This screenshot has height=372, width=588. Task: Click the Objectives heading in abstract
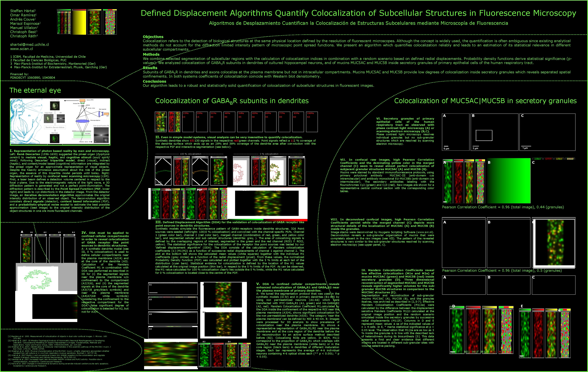(153, 37)
